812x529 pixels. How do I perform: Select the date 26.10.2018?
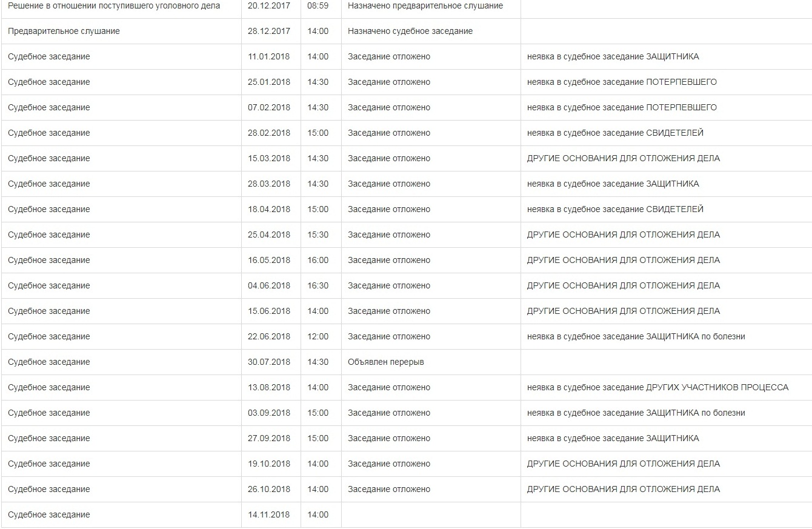pyautogui.click(x=269, y=489)
